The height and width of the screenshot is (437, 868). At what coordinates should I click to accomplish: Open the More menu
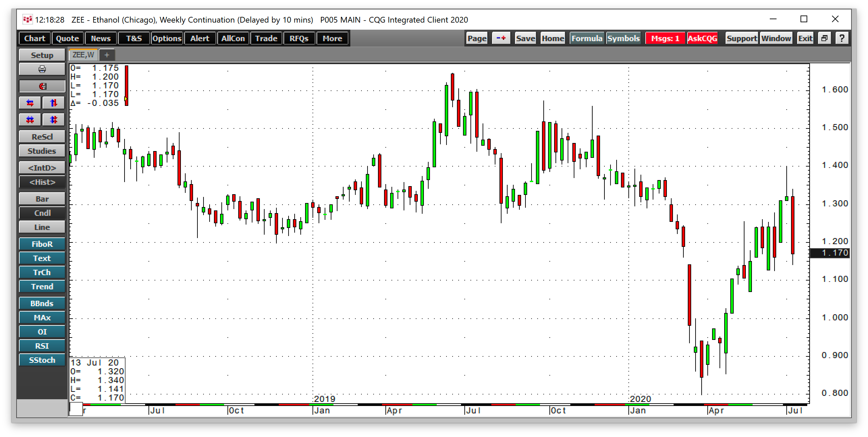332,38
